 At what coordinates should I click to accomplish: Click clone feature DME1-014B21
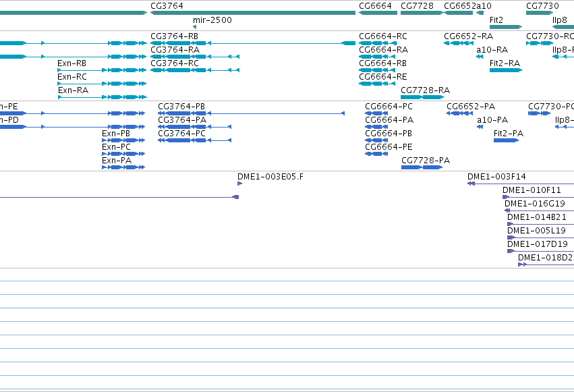pos(540,225)
